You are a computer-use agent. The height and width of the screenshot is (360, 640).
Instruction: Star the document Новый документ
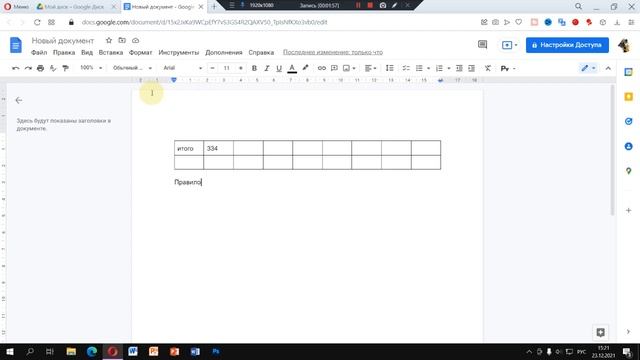(x=109, y=40)
